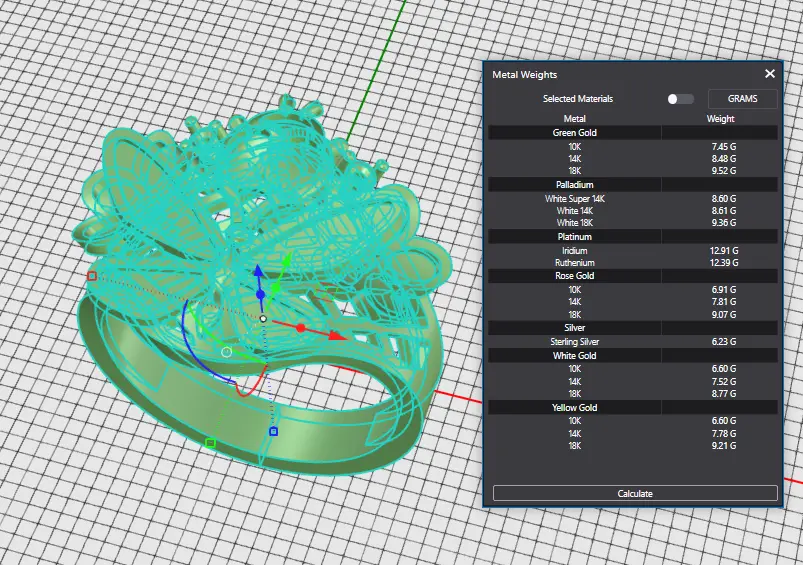Screen dimensions: 803x565
Task: Select the Yellow Gold header row
Action: pos(633,408)
